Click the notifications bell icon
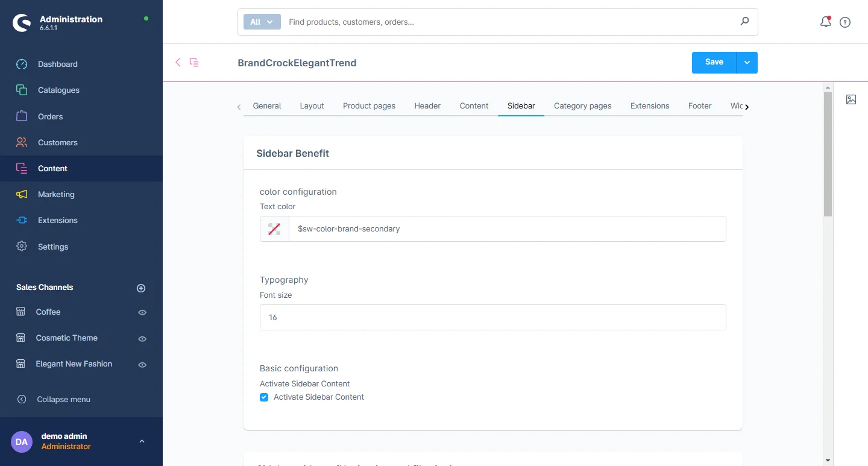The image size is (868, 466). point(825,22)
